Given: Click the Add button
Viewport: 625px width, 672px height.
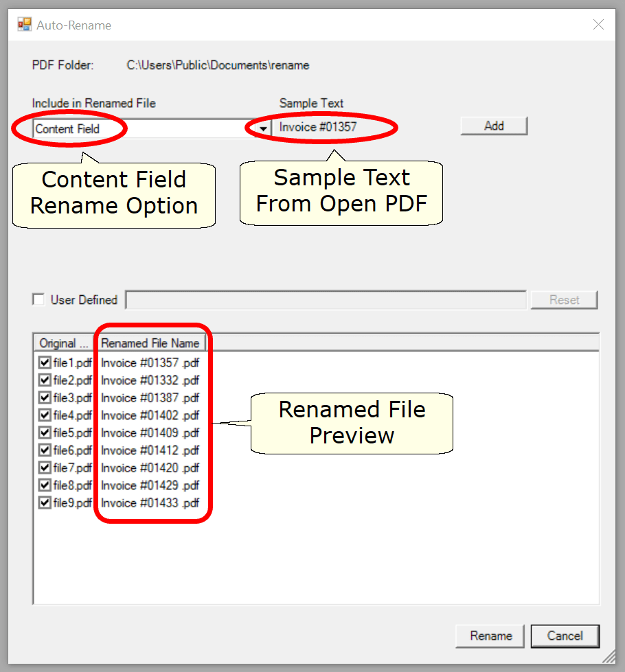Looking at the screenshot, I should coord(493,126).
